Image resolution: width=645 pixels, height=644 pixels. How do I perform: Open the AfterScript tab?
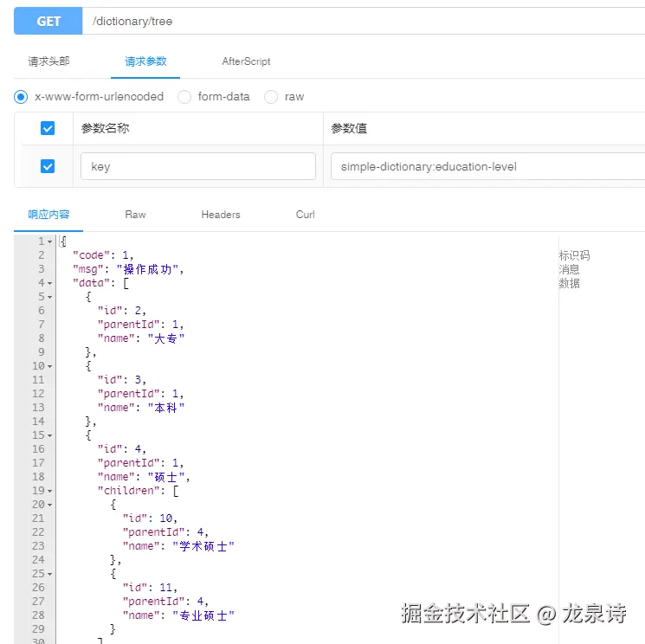246,61
